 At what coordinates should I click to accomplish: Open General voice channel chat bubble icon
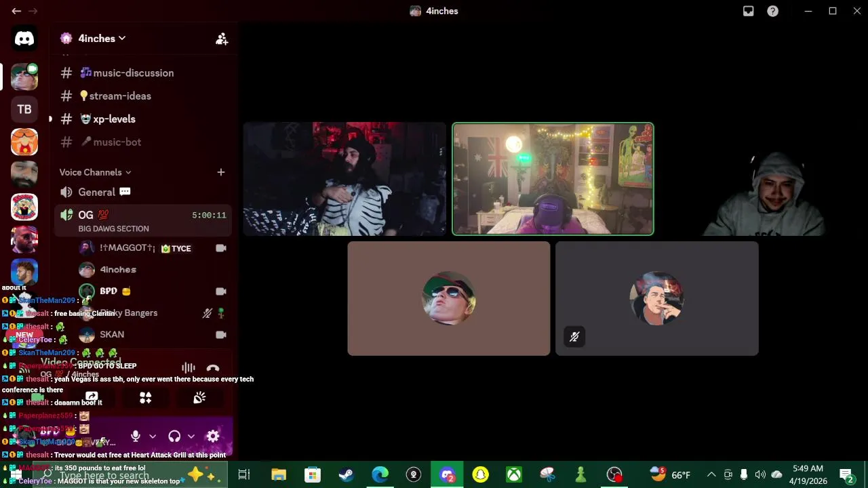[x=125, y=192]
